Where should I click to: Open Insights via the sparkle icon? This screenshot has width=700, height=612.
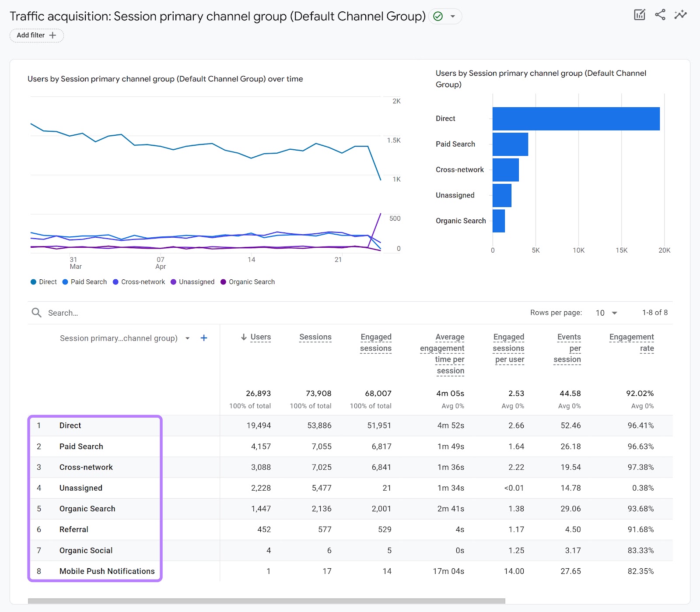681,14
